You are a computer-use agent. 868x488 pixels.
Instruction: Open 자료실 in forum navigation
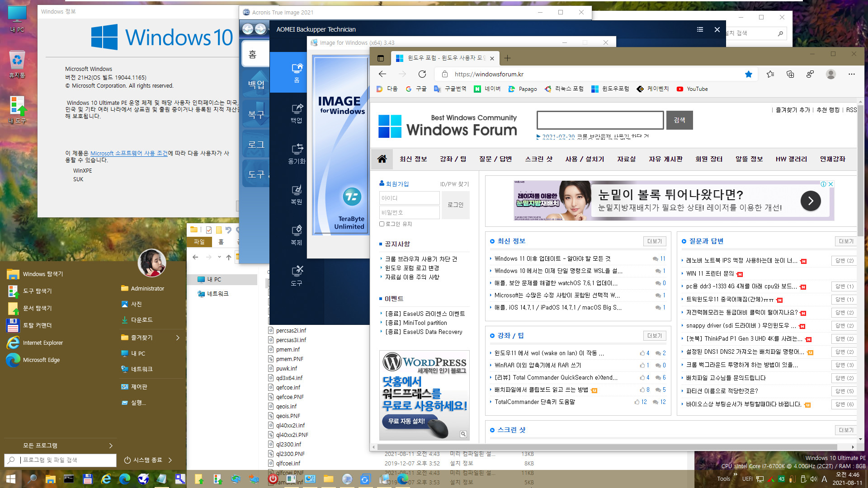(627, 159)
